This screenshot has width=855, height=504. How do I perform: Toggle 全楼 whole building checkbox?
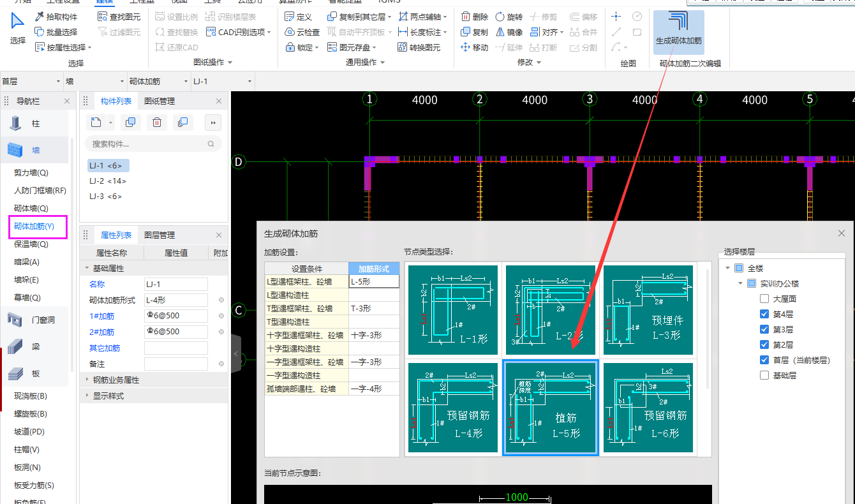(739, 268)
